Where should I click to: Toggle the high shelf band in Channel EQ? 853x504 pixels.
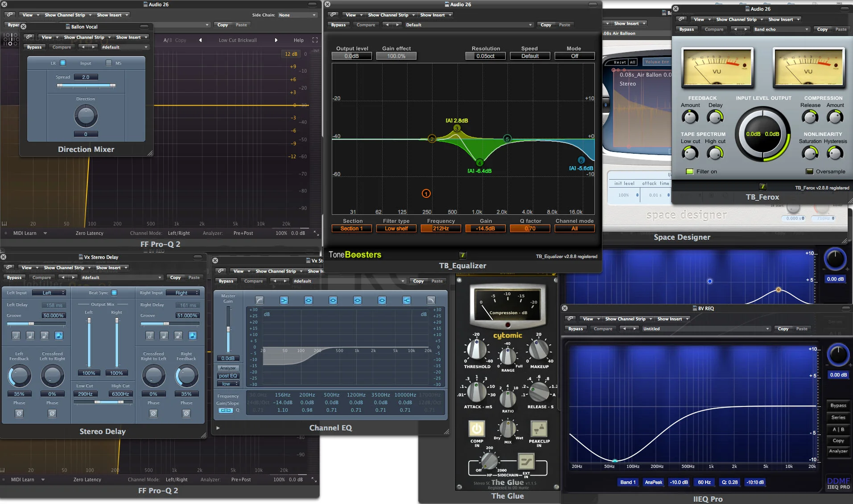(407, 300)
